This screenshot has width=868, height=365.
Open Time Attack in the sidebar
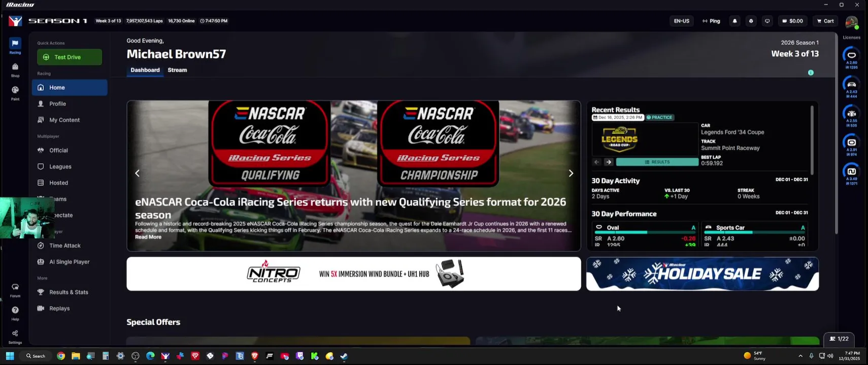(70, 246)
